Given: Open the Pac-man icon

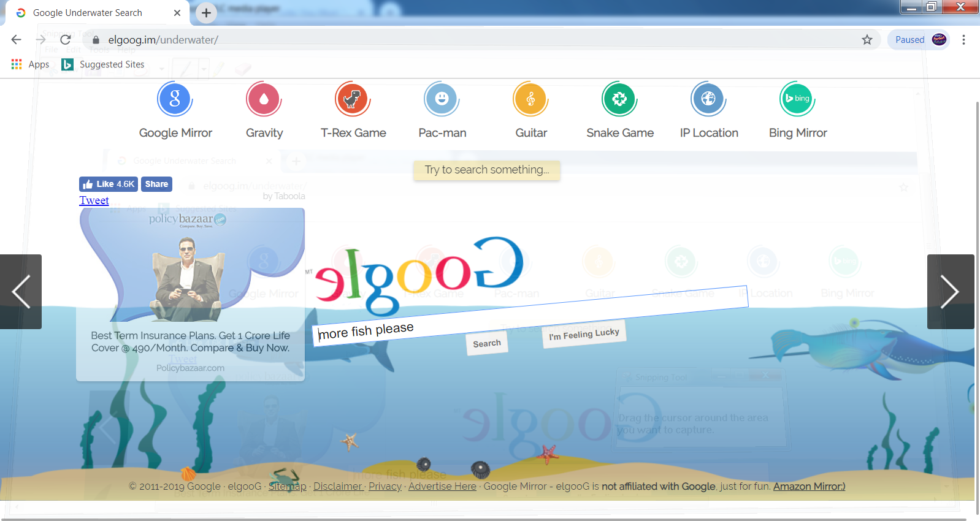Looking at the screenshot, I should (442, 99).
